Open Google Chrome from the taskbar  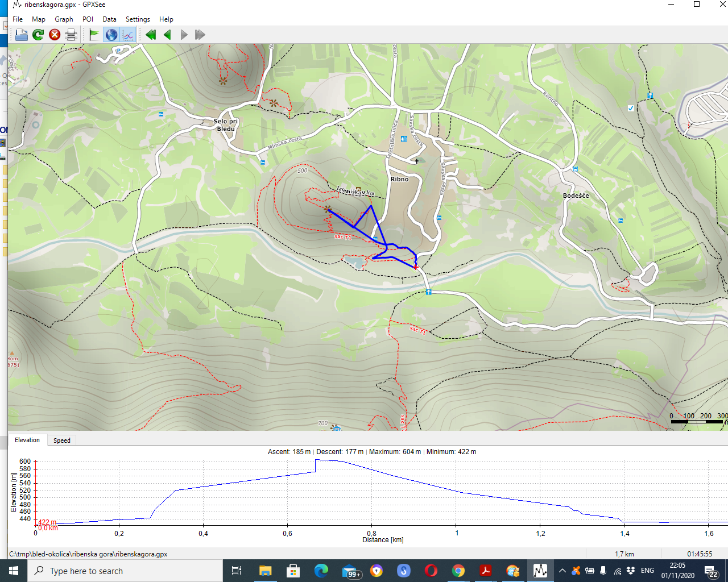click(x=458, y=571)
